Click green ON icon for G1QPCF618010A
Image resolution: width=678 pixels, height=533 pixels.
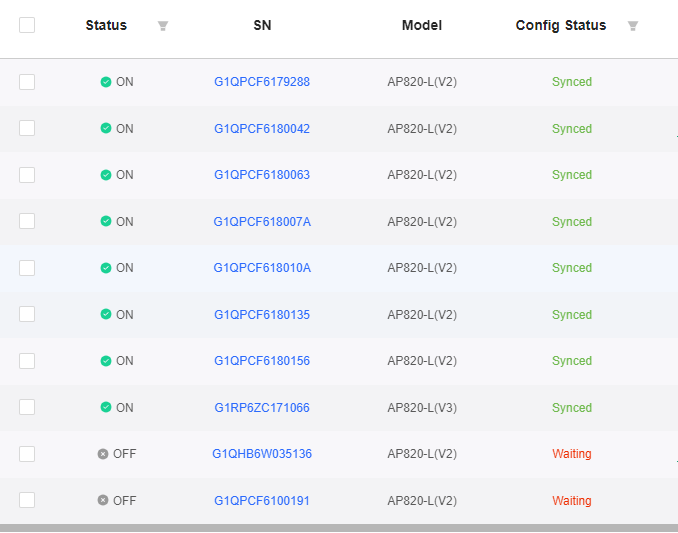106,268
